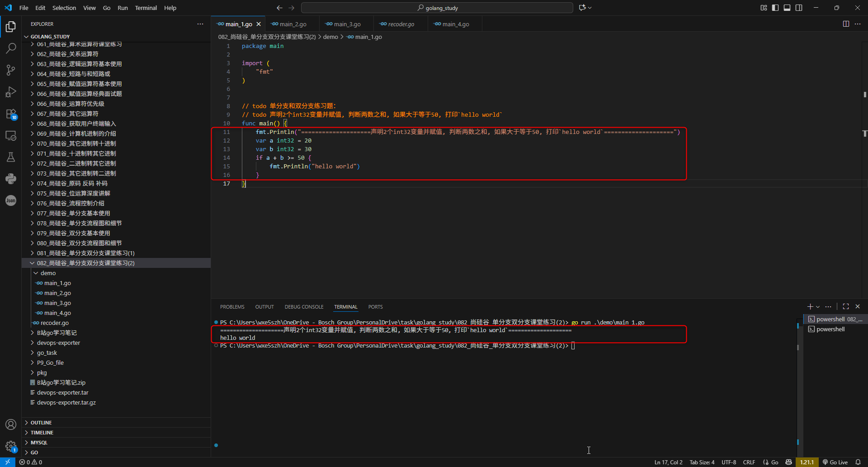Viewport: 868px width, 467px height.
Task: Change Tab Size: 4 indentation setting
Action: coord(702,462)
